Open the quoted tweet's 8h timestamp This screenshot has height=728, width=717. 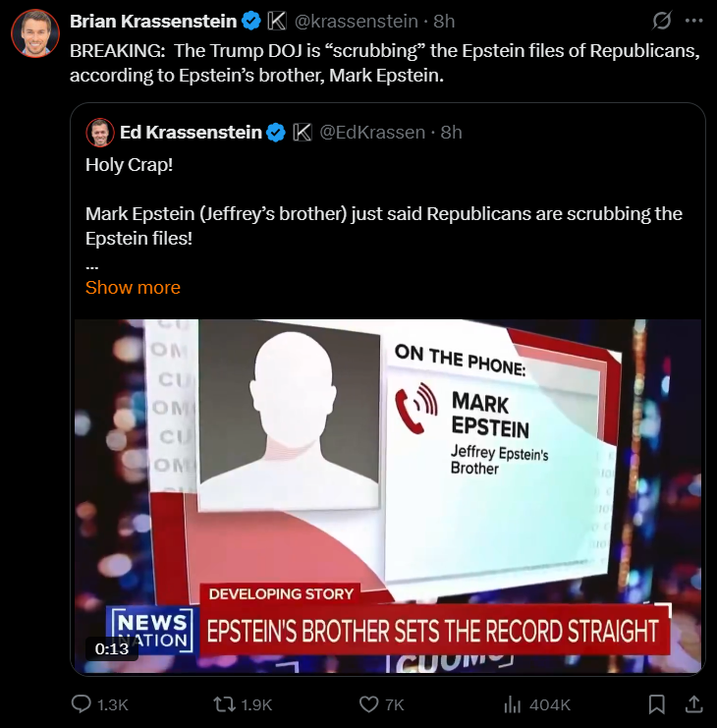451,133
